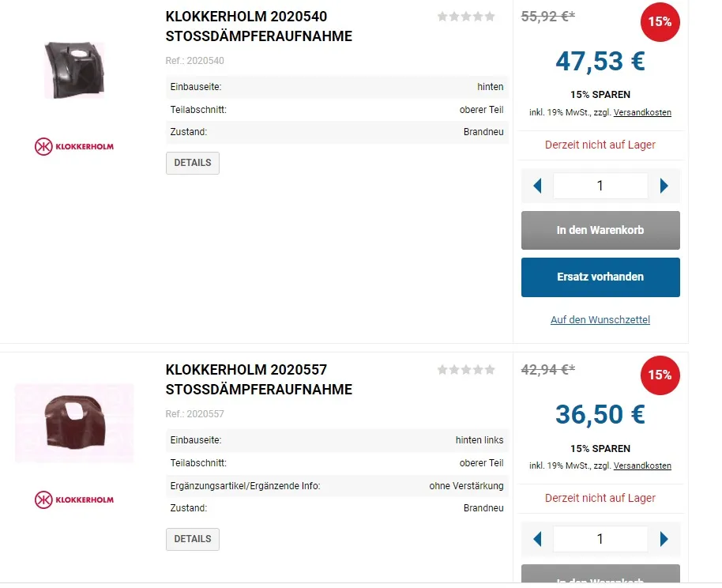Add Klokkerholm 2020540 to the Warenkorb
Viewport: 722px width, 588px height.
(x=600, y=231)
